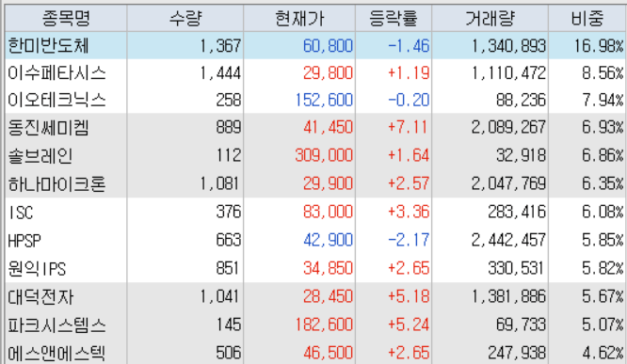Viewport: 627px width, 364px height.
Task: Click volume 330,531
Action: pyautogui.click(x=516, y=268)
